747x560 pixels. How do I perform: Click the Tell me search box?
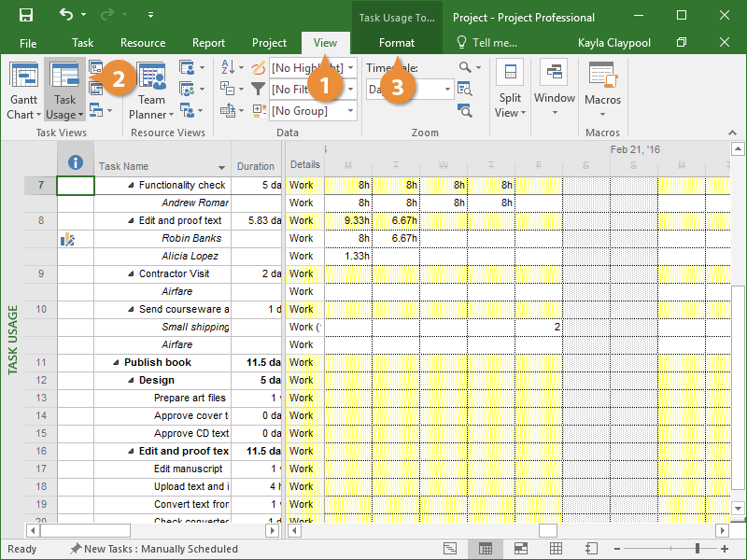click(x=493, y=43)
